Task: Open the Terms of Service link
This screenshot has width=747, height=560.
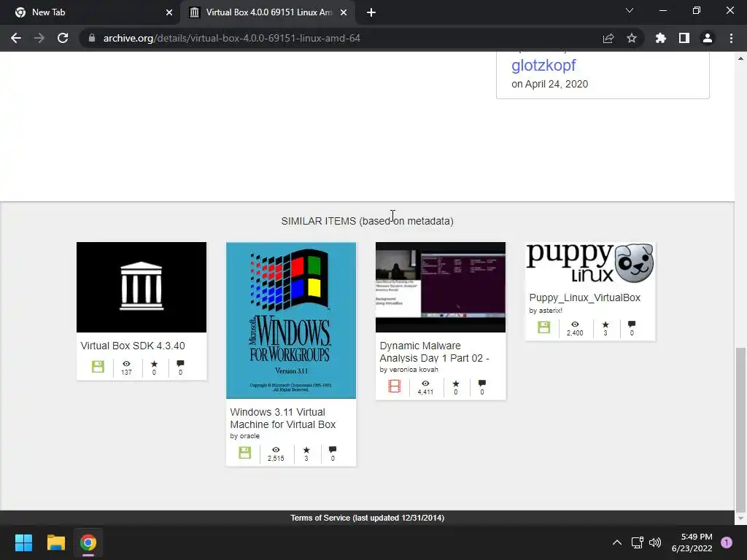Action: 368,518
